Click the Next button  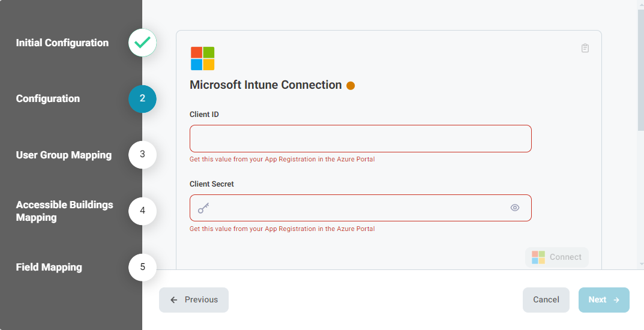tap(603, 300)
